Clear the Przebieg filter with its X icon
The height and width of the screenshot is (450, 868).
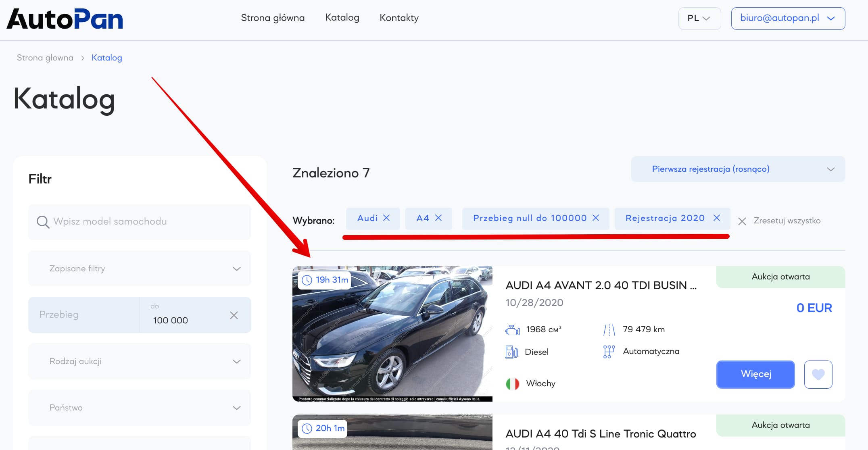(x=234, y=315)
